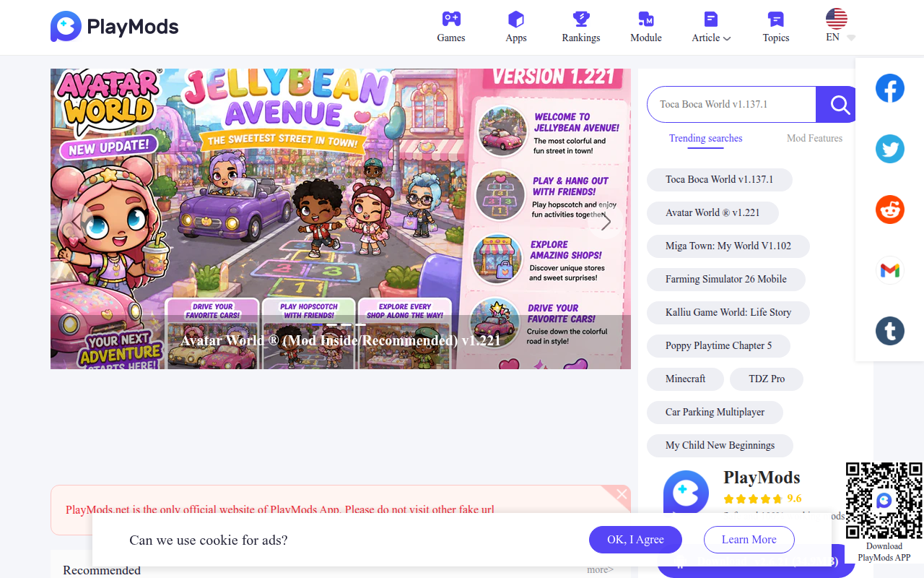
Task: Open Avatar World ® v1.221 banner title
Action: click(x=341, y=340)
